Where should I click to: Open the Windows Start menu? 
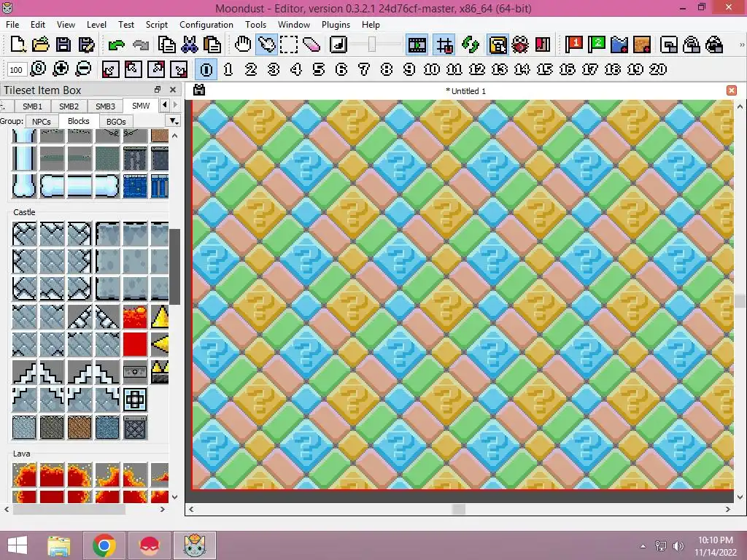[x=18, y=545]
